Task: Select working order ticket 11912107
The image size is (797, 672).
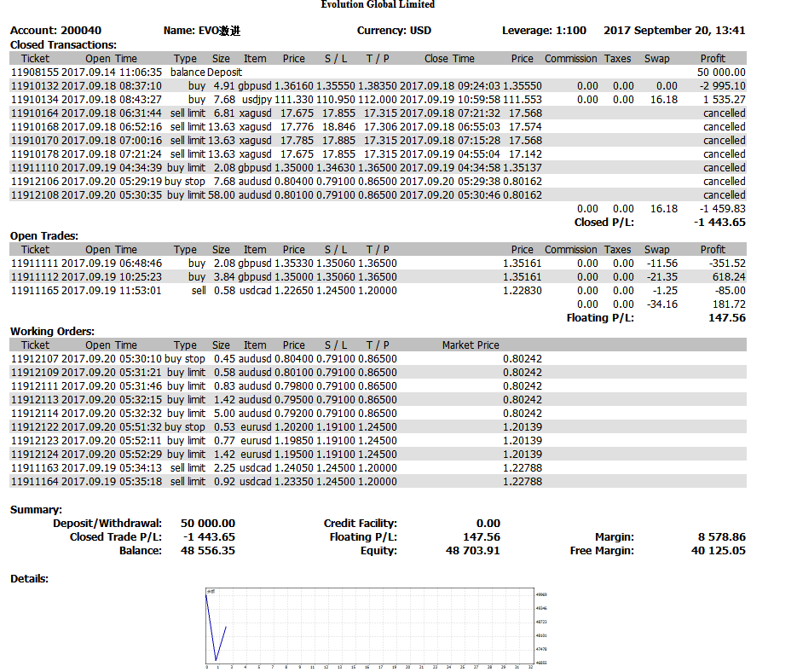Action: click(35, 359)
